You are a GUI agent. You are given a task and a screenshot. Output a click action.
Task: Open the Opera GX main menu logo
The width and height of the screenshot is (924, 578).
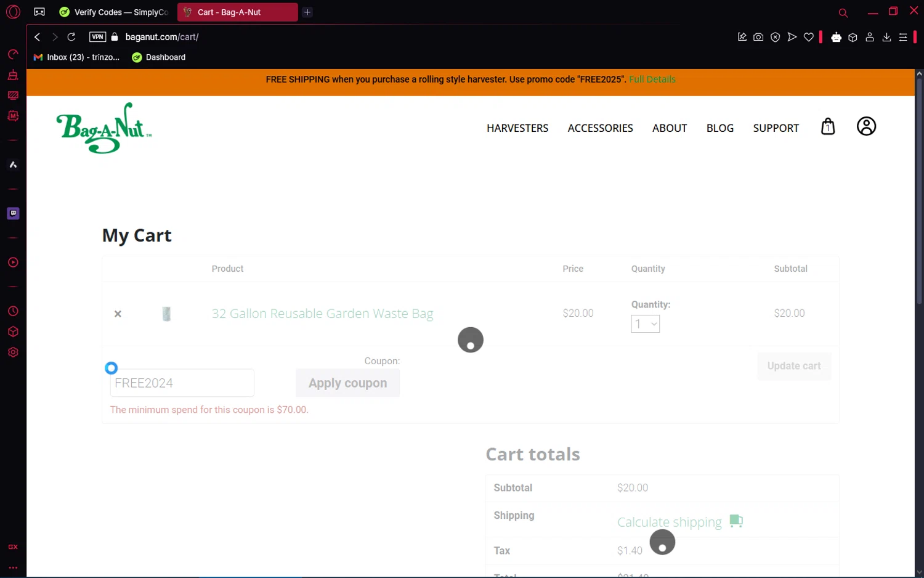pos(13,12)
